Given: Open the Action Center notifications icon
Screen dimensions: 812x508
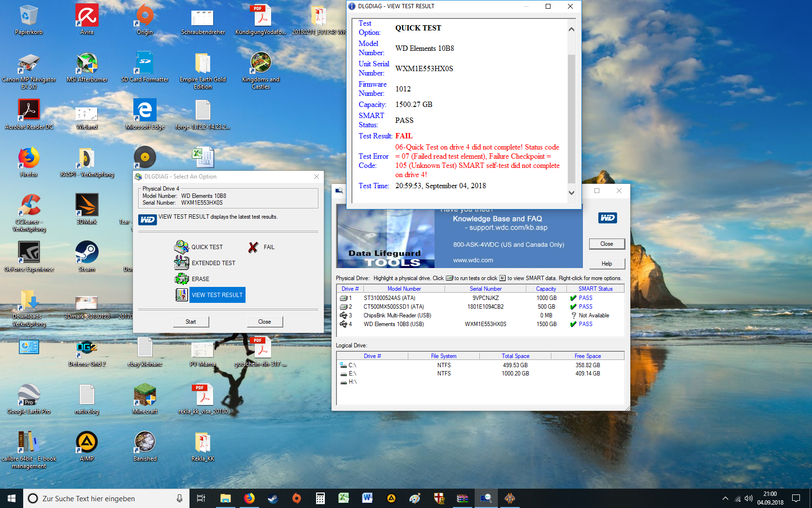Looking at the screenshot, I should 796,498.
